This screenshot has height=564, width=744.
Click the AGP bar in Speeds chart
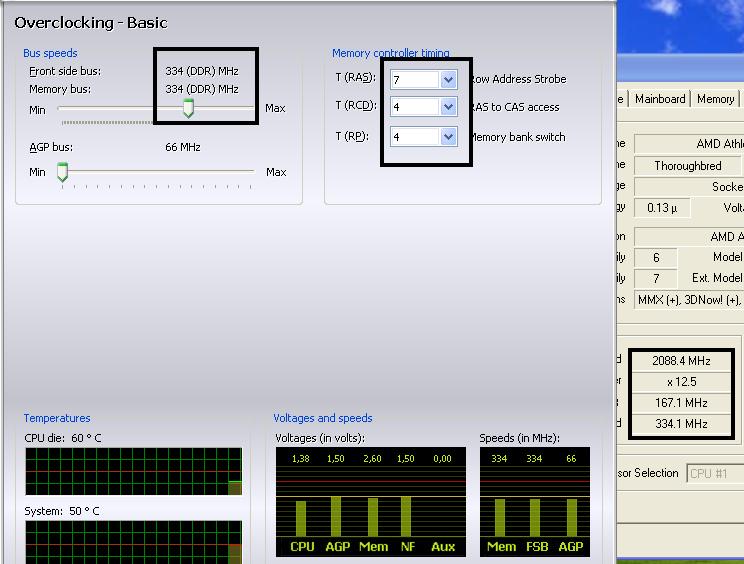pos(570,517)
